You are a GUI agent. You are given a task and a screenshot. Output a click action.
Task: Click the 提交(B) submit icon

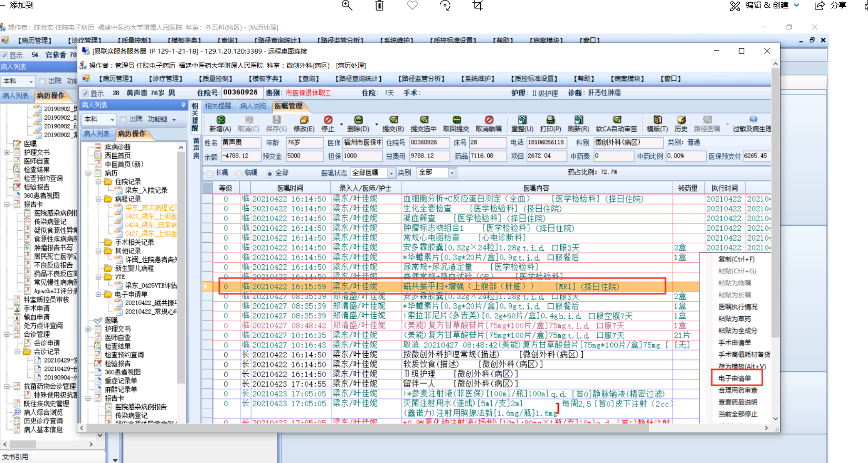point(393,120)
